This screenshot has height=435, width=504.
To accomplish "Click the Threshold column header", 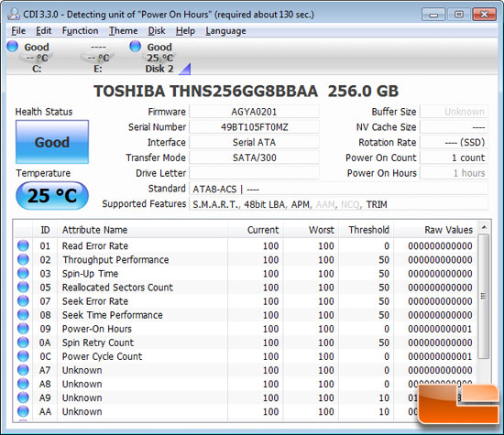I will [x=367, y=230].
